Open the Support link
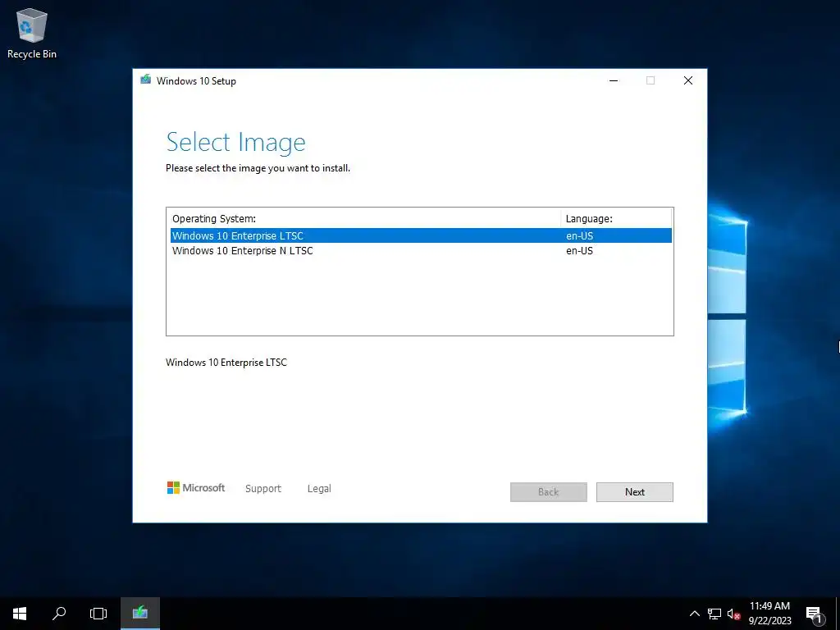Image resolution: width=840 pixels, height=630 pixels. (x=263, y=489)
